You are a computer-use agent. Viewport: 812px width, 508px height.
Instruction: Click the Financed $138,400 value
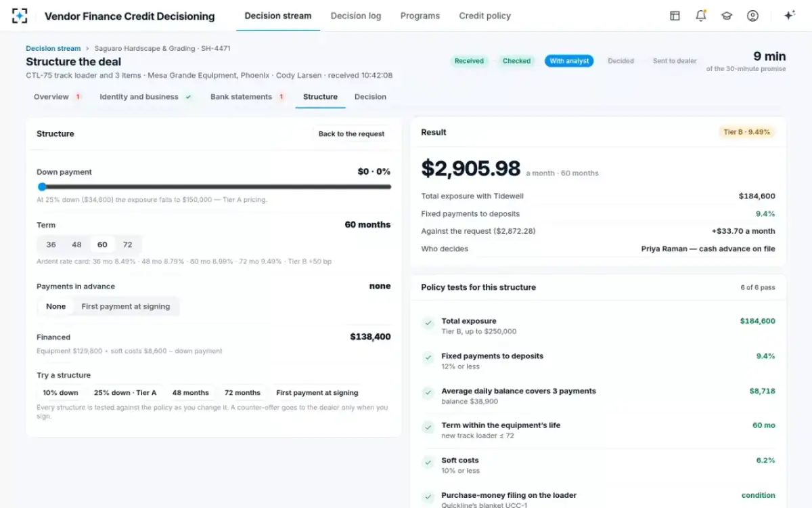point(370,337)
